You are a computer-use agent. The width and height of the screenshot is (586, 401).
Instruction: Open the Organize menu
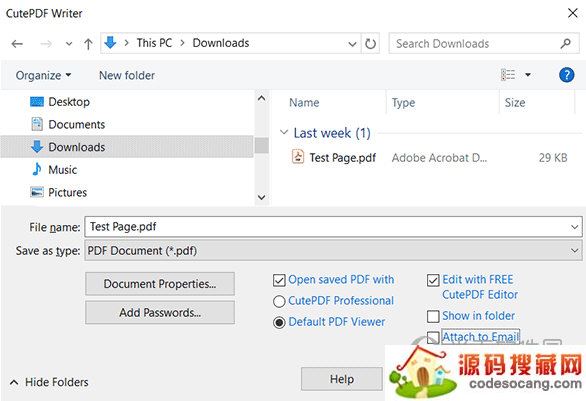[43, 75]
